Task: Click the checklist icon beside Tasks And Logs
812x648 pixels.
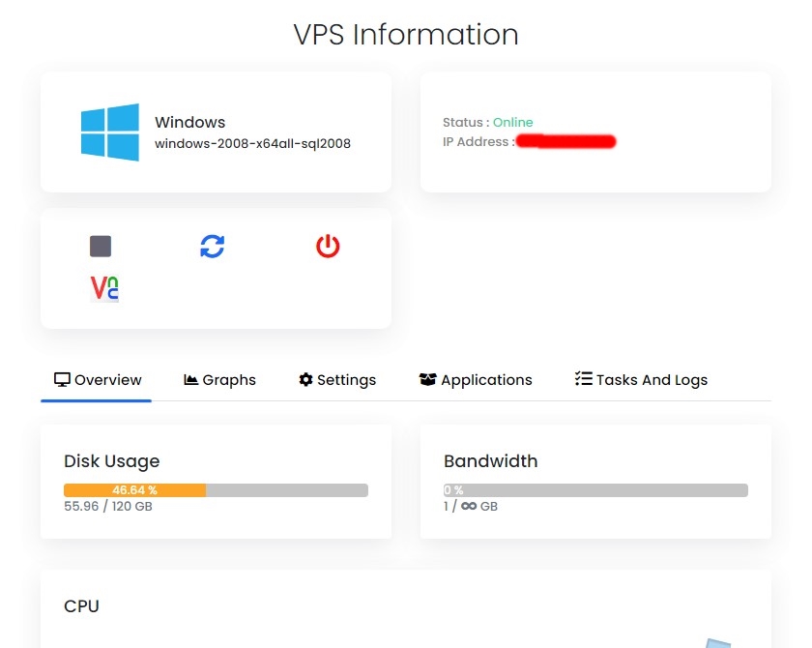Action: click(584, 379)
